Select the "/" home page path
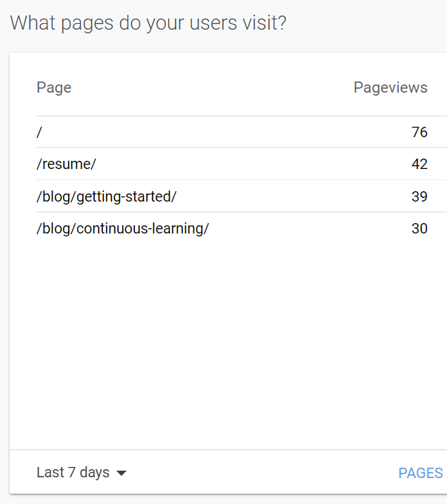447x504 pixels. pos(39,132)
